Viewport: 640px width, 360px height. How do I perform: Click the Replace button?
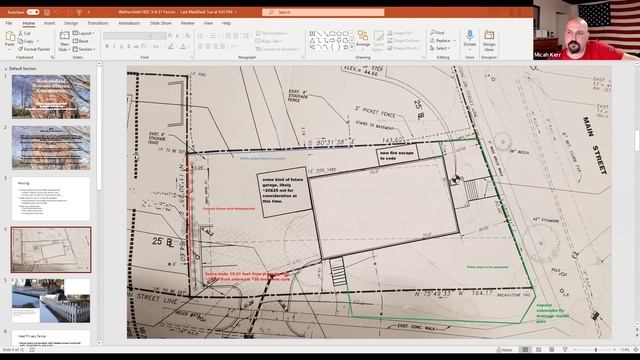(440, 40)
